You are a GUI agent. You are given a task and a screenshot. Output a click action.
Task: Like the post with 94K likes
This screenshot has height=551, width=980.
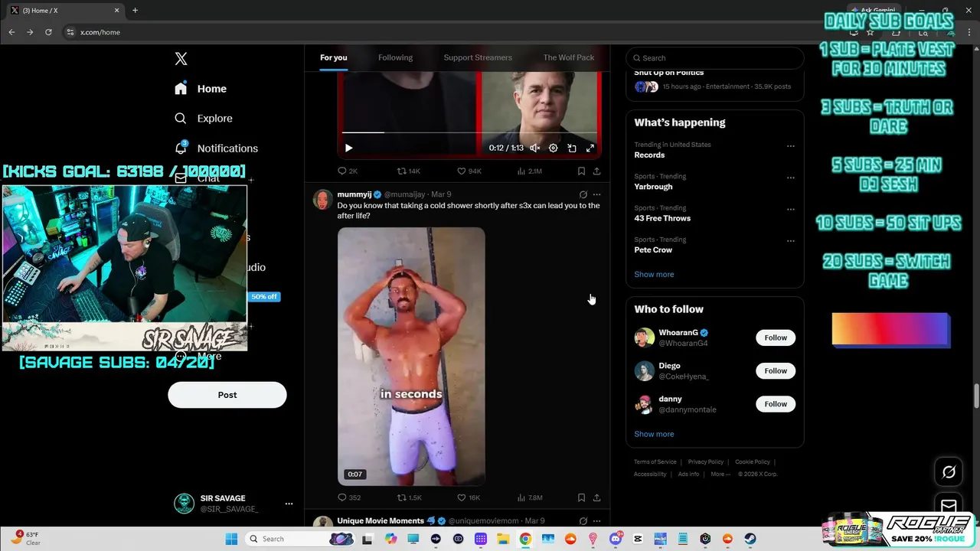click(469, 171)
